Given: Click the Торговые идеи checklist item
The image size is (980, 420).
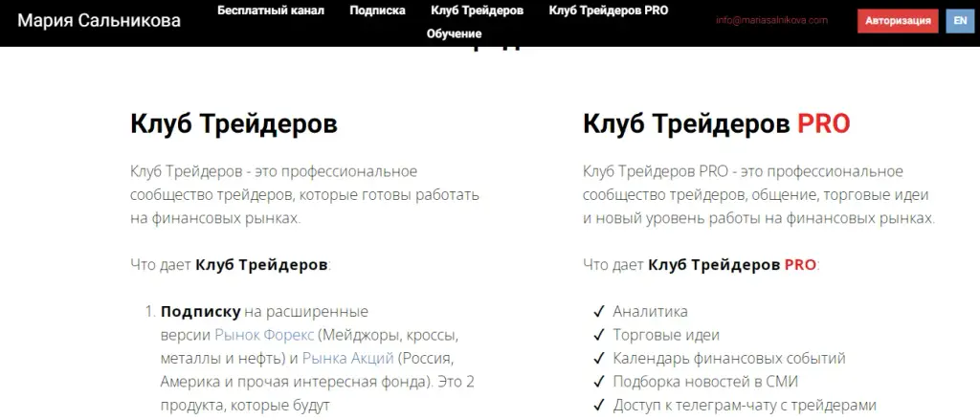Looking at the screenshot, I should click(x=666, y=335).
